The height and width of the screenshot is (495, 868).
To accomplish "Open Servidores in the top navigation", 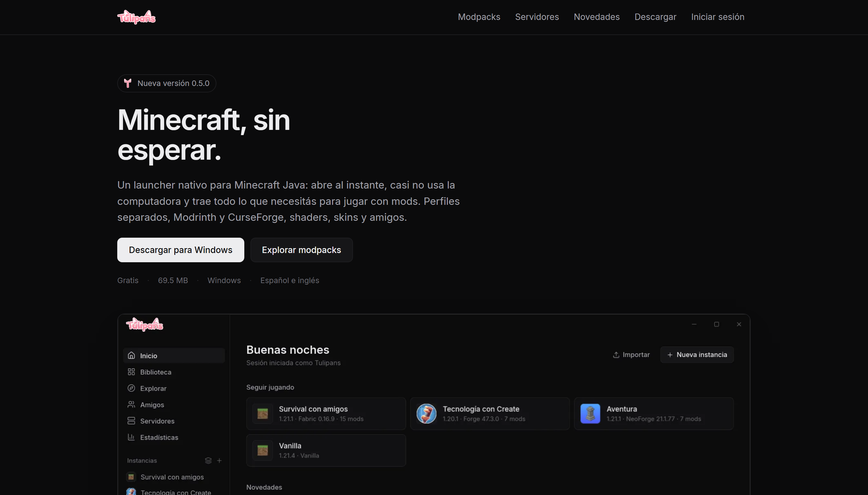I will point(537,17).
